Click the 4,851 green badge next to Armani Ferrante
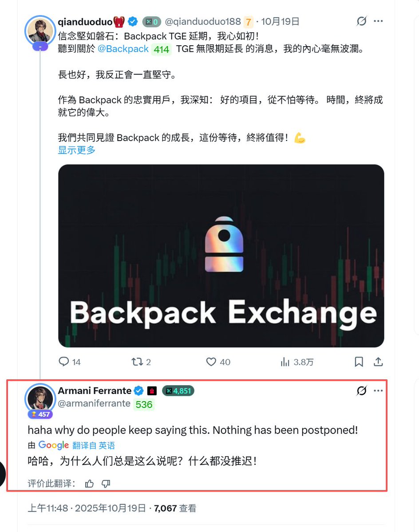 pyautogui.click(x=178, y=391)
